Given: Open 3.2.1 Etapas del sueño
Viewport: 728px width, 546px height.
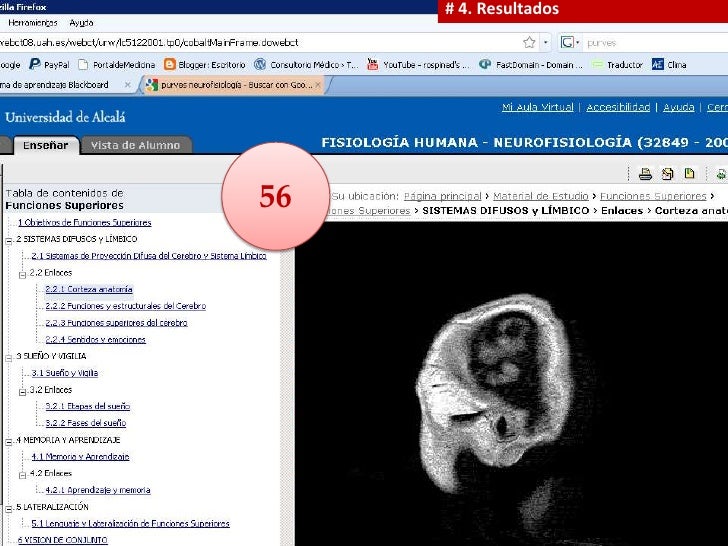Looking at the screenshot, I should coord(87,406).
